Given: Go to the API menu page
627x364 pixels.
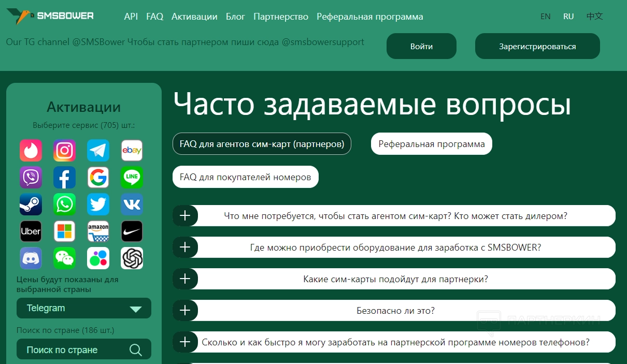Looking at the screenshot, I should (x=131, y=17).
